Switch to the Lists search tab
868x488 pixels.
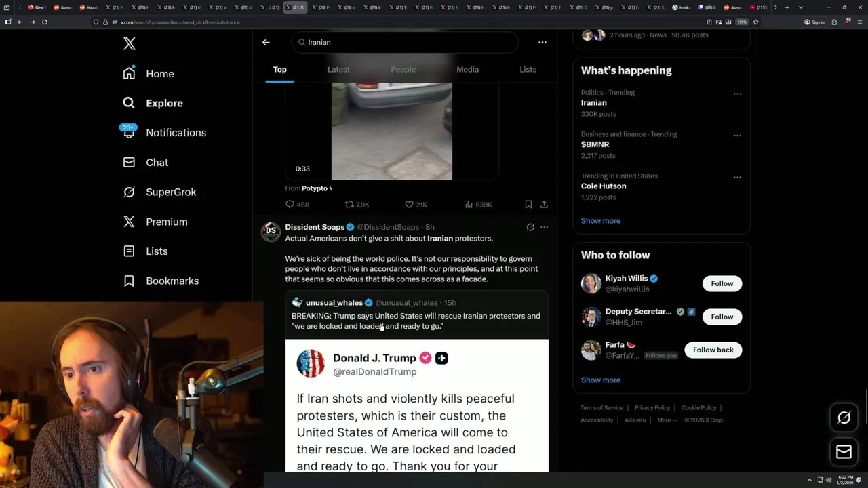pos(528,70)
